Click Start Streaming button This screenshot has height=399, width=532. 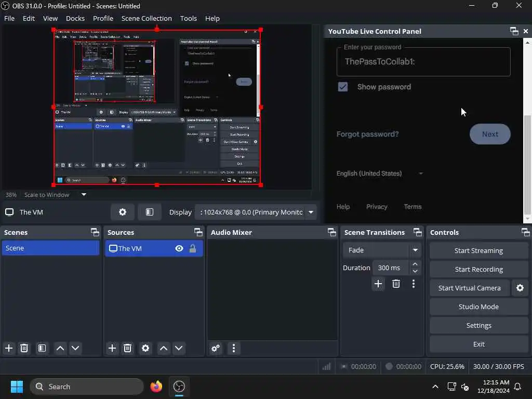pyautogui.click(x=478, y=251)
